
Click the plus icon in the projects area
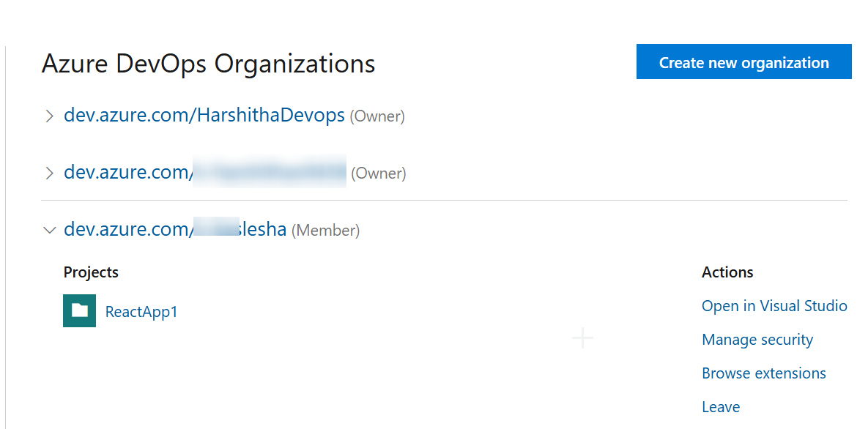(x=582, y=337)
